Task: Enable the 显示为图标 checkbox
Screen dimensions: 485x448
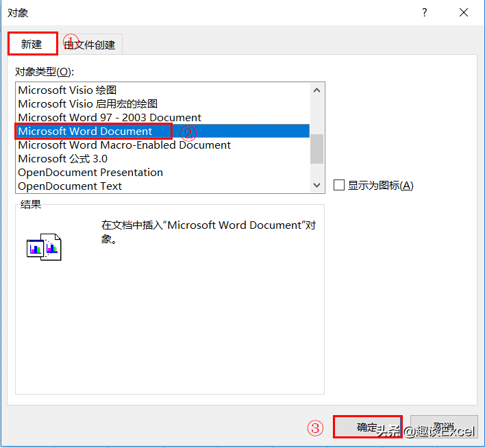Action: (x=339, y=186)
